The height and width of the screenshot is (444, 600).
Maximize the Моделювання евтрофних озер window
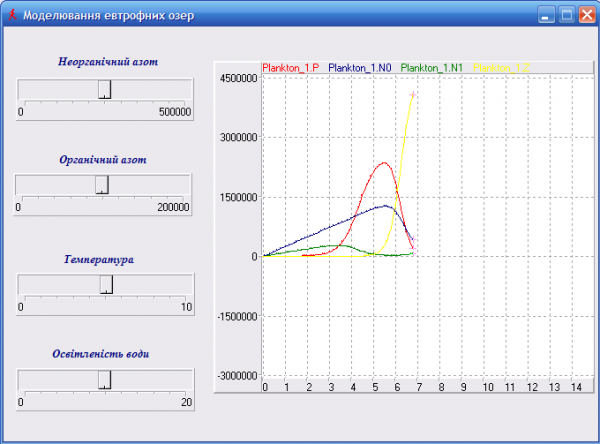[566, 15]
